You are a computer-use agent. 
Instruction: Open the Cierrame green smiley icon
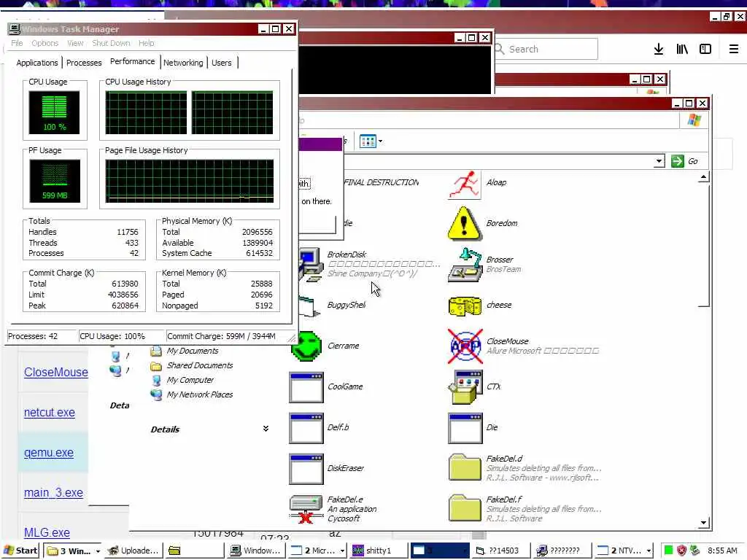(x=306, y=346)
